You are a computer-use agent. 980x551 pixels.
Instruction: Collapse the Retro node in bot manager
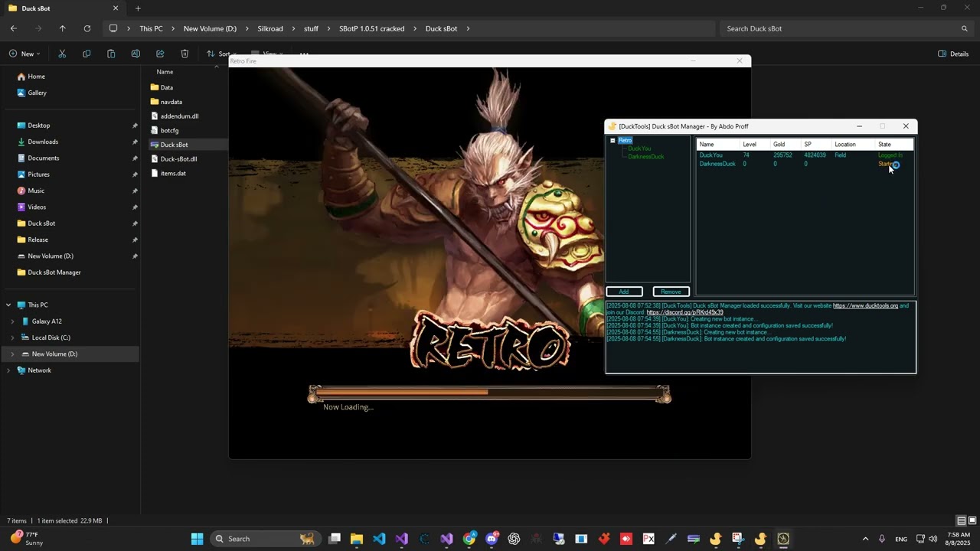click(x=613, y=141)
